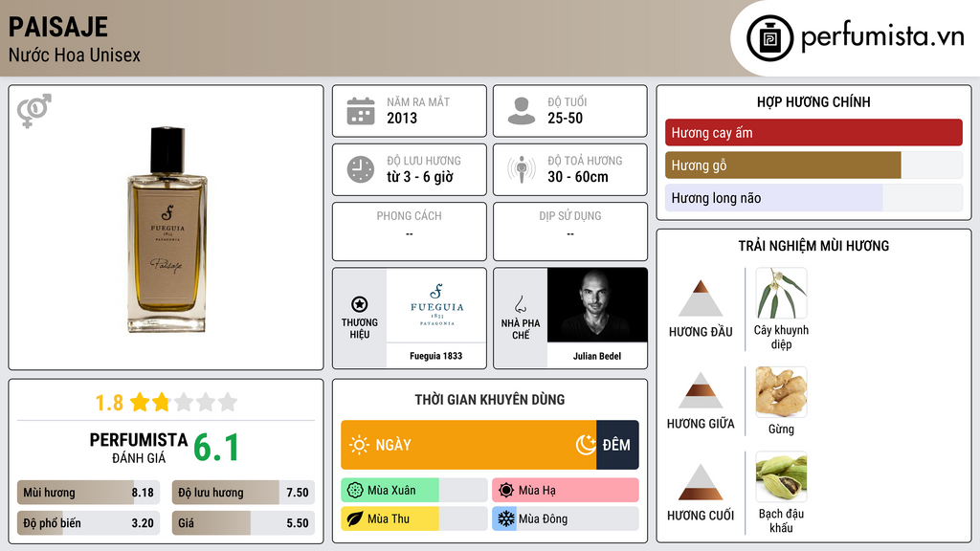Open the Fueguia 1833 brand logo
Screen dimensions: 980x551
pyautogui.click(x=436, y=305)
